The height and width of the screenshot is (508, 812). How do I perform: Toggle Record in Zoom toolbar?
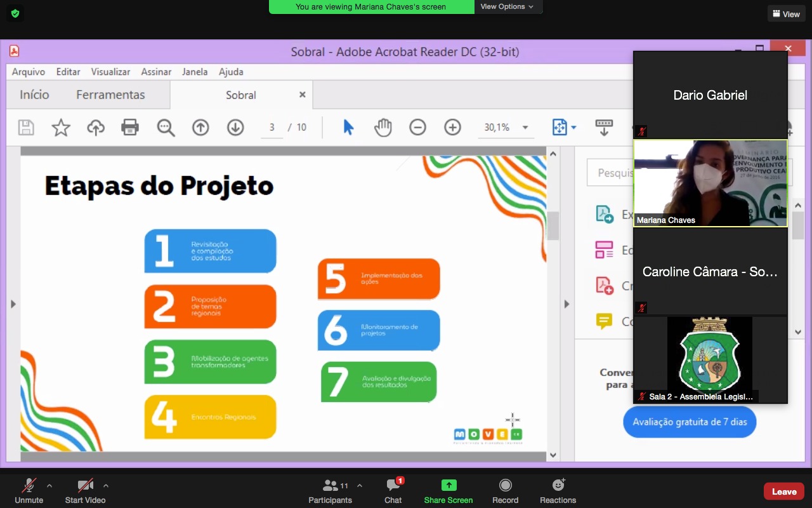[505, 491]
